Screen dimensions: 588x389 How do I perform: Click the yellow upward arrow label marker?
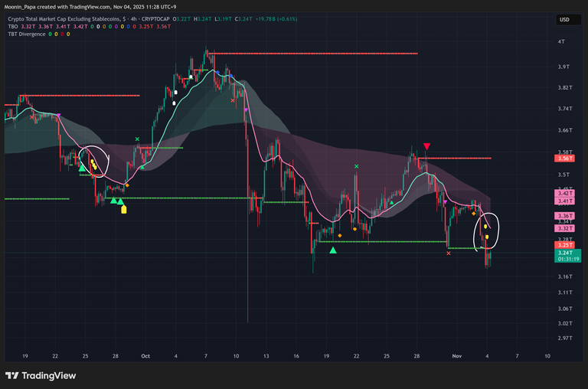coord(124,209)
